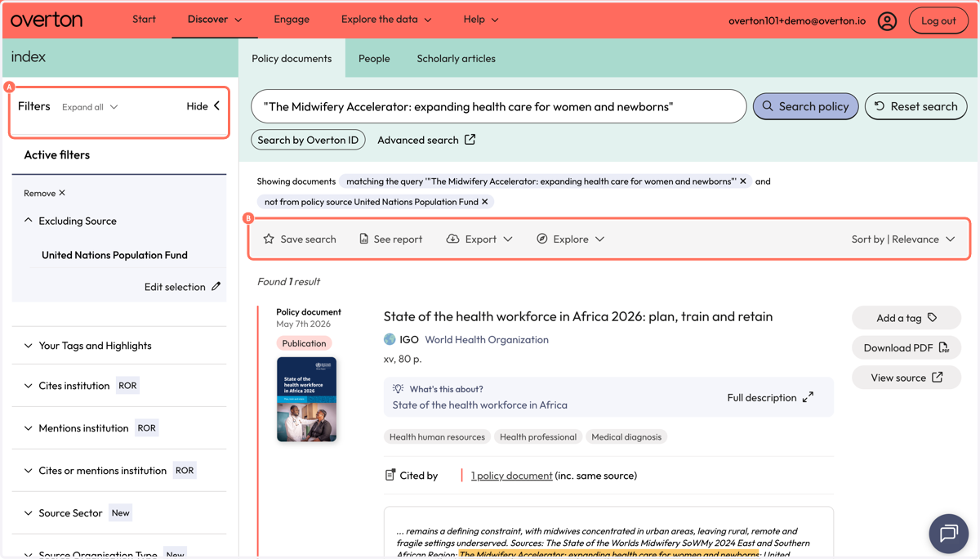Screen dimensions: 980x559
Task: Open the Engage page
Action: [x=292, y=20]
